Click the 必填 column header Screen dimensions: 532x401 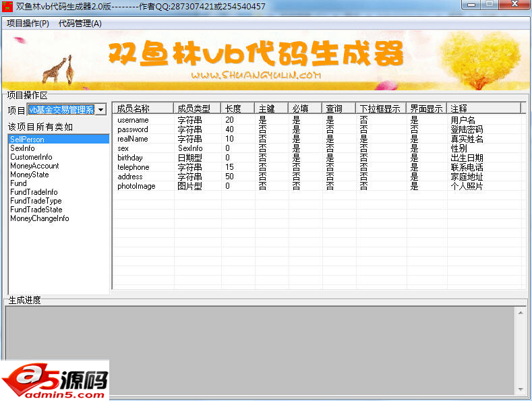305,109
